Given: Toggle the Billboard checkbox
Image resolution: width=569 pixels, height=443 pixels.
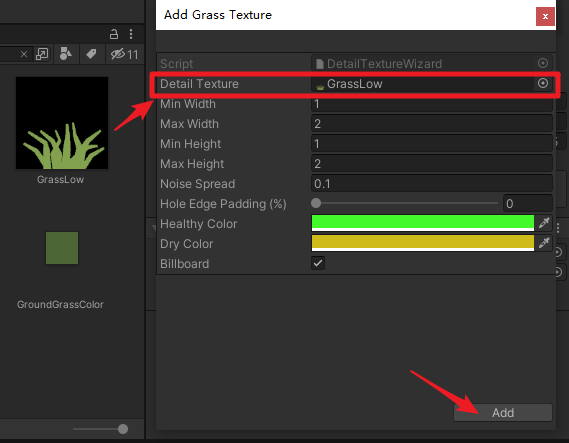Looking at the screenshot, I should [x=318, y=263].
